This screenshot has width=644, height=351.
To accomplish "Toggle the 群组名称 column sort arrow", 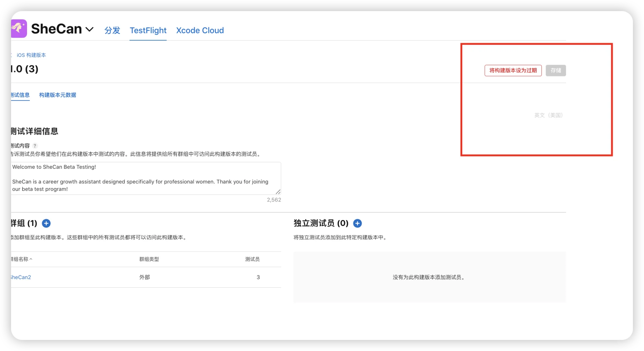I will 31,259.
